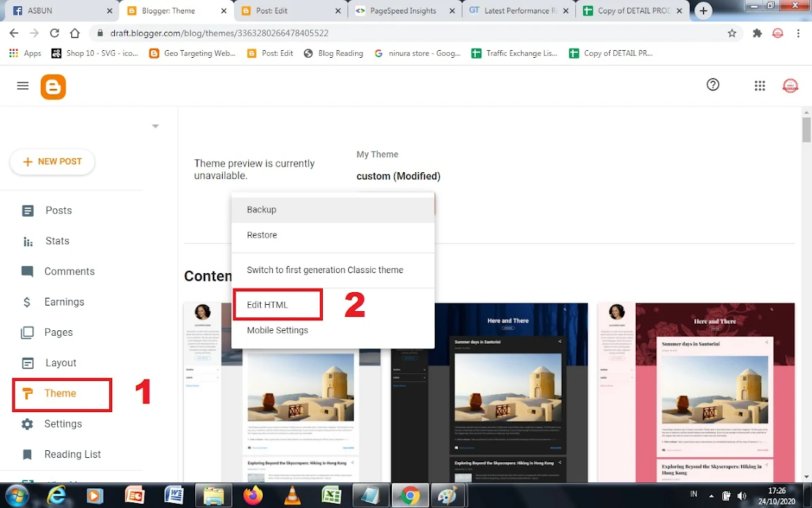
Task: Expand the collapse arrow above NEW POST
Action: tap(155, 126)
